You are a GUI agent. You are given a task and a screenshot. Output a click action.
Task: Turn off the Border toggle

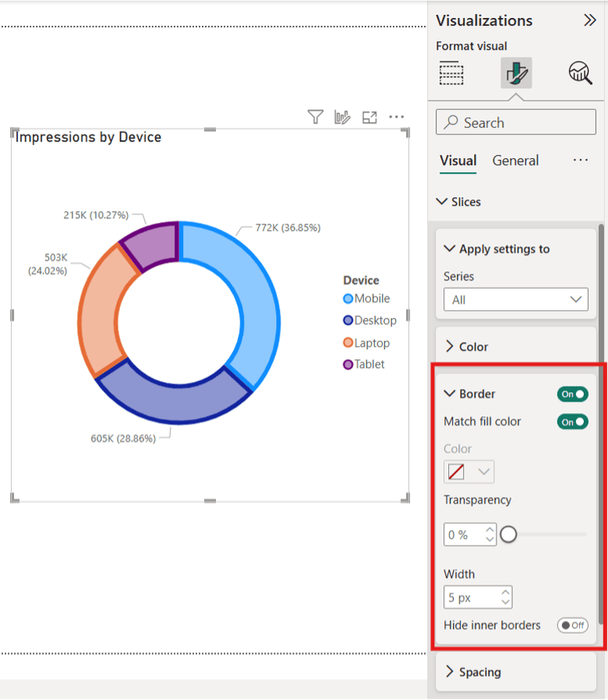[x=572, y=394]
